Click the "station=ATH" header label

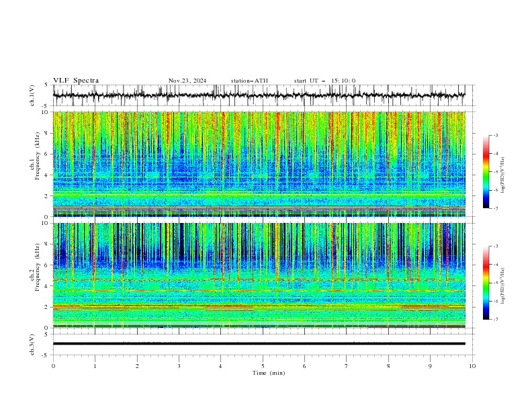(x=249, y=81)
